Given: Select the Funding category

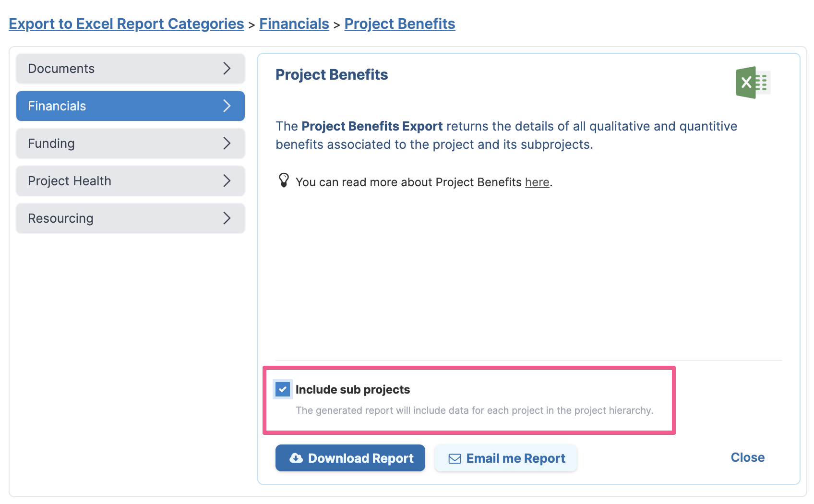Looking at the screenshot, I should pyautogui.click(x=131, y=144).
